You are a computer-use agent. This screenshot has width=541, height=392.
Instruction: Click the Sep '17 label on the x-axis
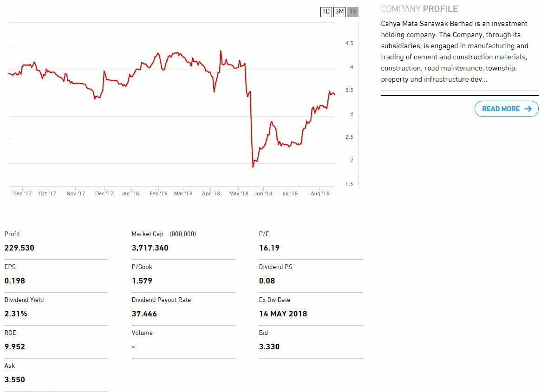(22, 193)
